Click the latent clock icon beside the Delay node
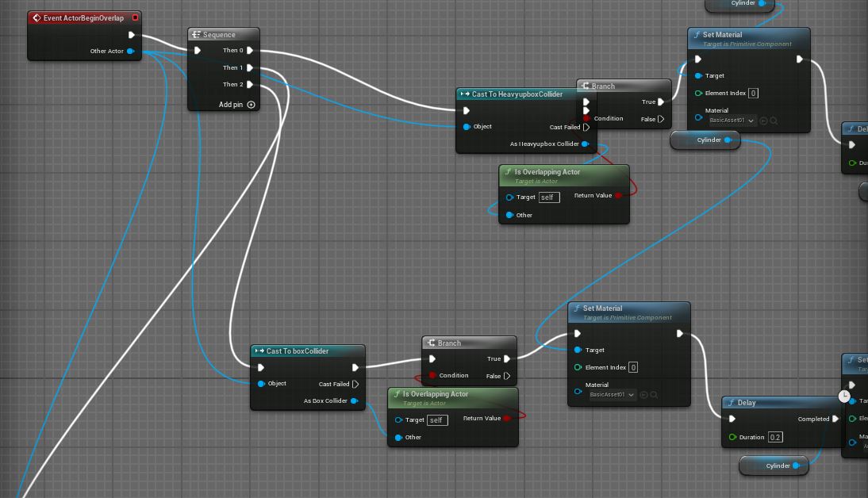868x498 pixels. pos(844,395)
